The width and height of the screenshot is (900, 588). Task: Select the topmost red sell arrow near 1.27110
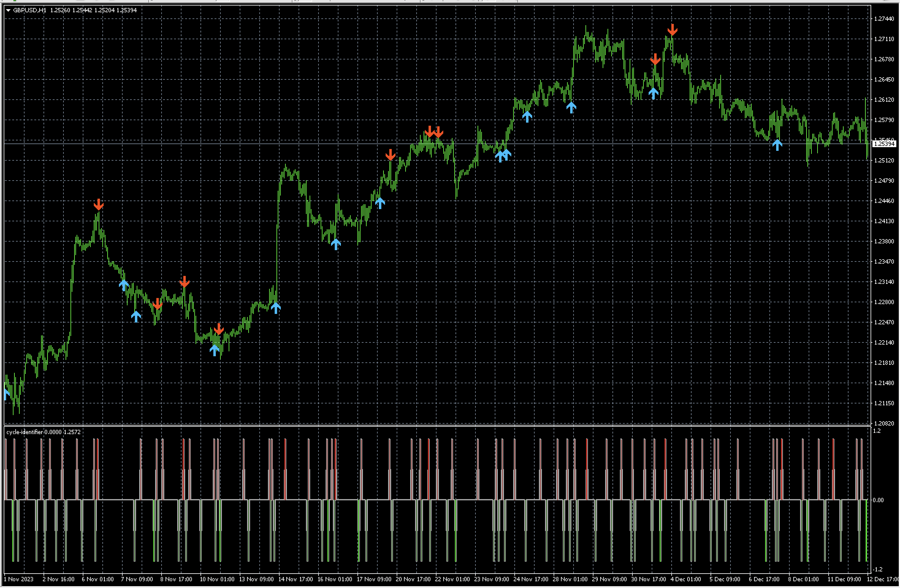672,29
